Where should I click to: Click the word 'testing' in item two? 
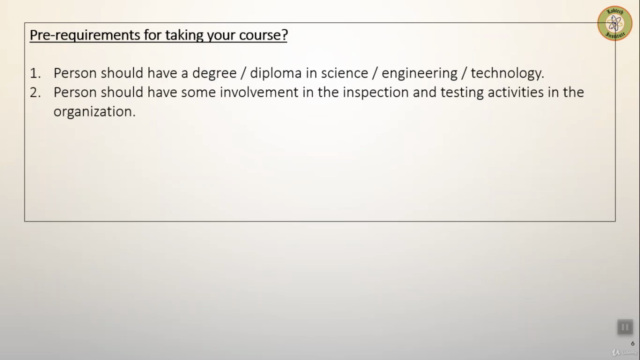coord(462,93)
